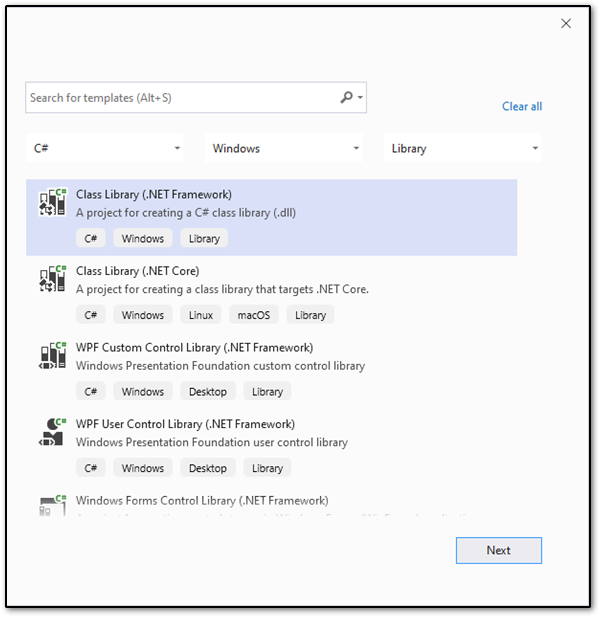This screenshot has height=617, width=600.
Task: Click C# tag under WPF Custom Control Library
Action: pos(91,391)
